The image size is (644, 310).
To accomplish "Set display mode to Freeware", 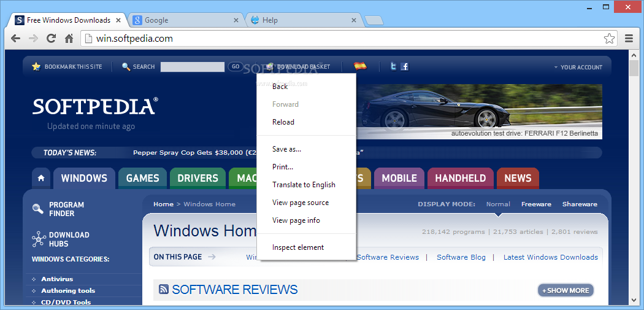I will 537,204.
